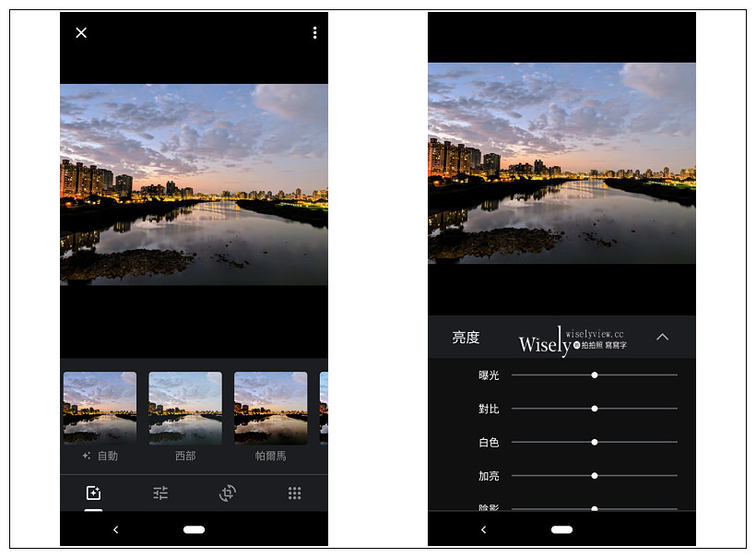
Task: Open the Suggestions tab icon
Action: pyautogui.click(x=91, y=493)
